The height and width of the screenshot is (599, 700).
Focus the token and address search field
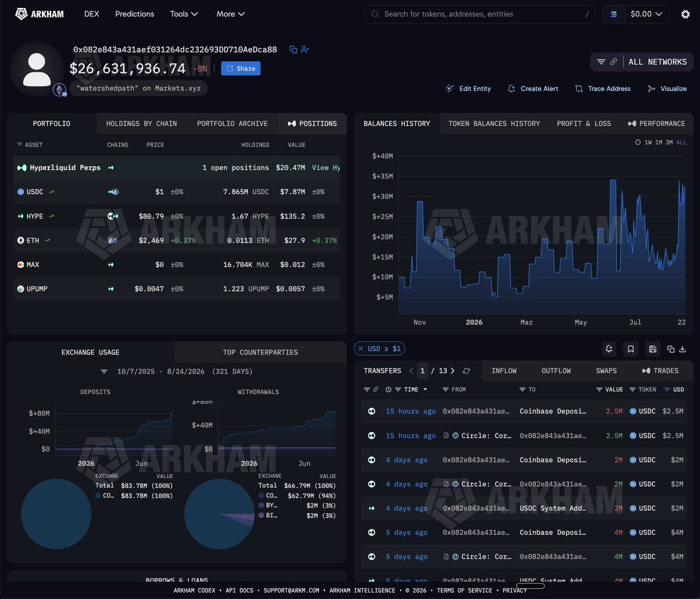pyautogui.click(x=480, y=14)
